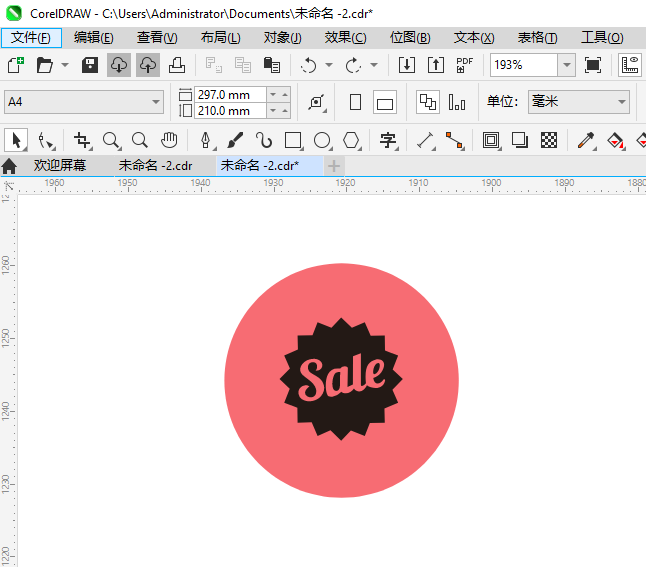Expand the Undo history dropdown

tap(329, 65)
